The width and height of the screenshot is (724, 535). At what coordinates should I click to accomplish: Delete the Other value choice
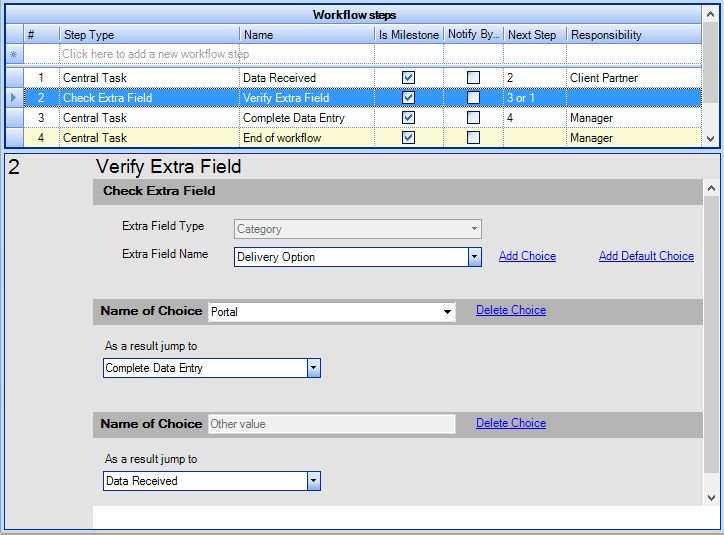coord(511,423)
